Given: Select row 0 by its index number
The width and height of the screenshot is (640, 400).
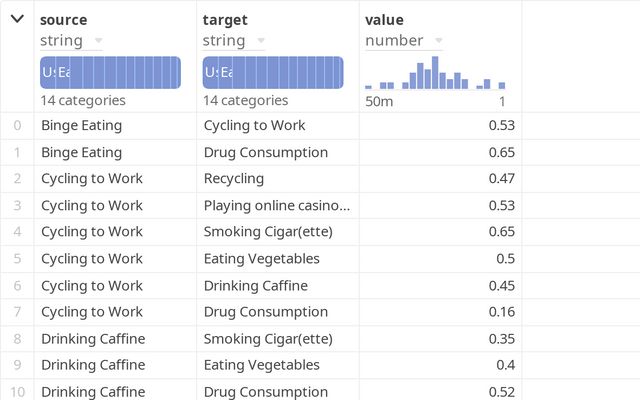Looking at the screenshot, I should click(x=17, y=126).
